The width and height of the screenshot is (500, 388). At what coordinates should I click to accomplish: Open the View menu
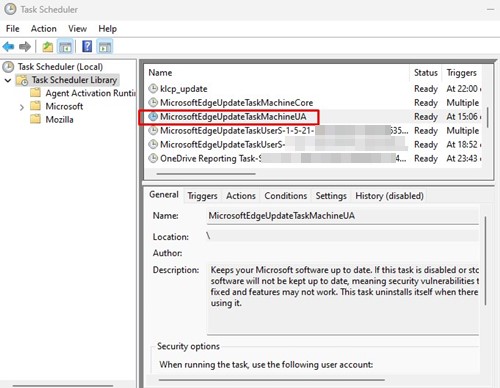click(x=77, y=29)
